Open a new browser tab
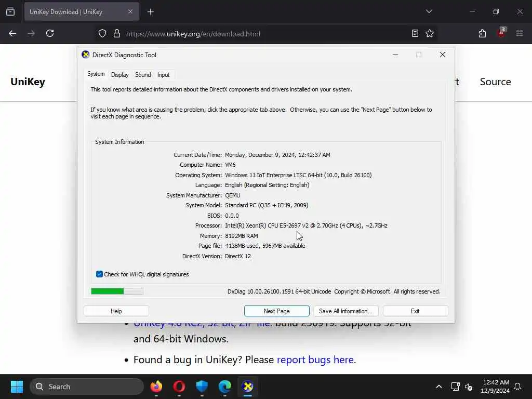The width and height of the screenshot is (532, 399). [x=150, y=12]
